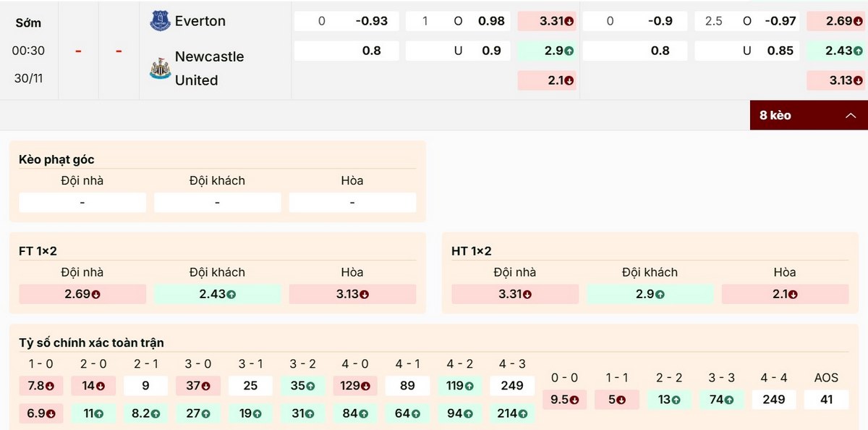The image size is (868, 430).
Task: Choose 1 - 0 home score odds 7.8
Action: tap(41, 385)
